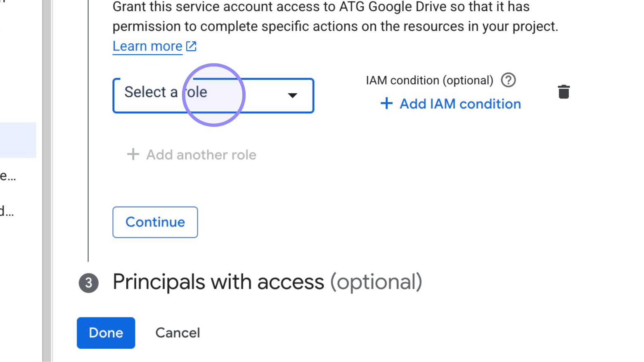This screenshot has width=644, height=362.
Task: Open the Select a role dropdown
Action: click(213, 95)
